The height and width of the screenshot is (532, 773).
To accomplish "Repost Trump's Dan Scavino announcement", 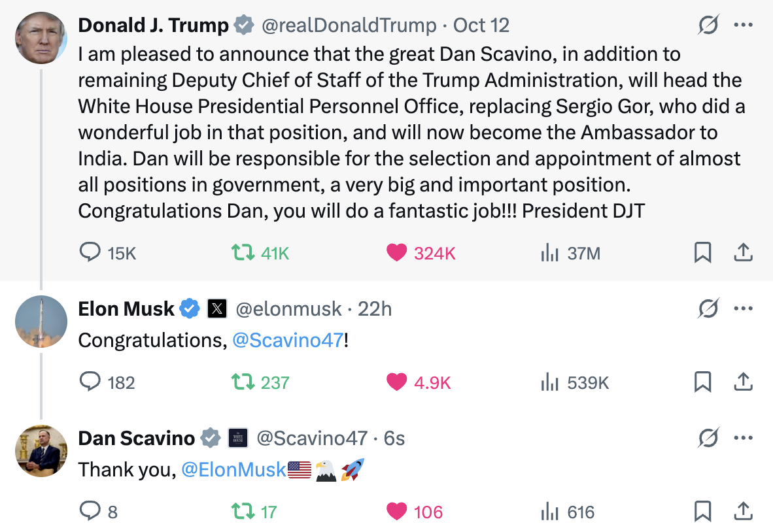I will pos(244,252).
